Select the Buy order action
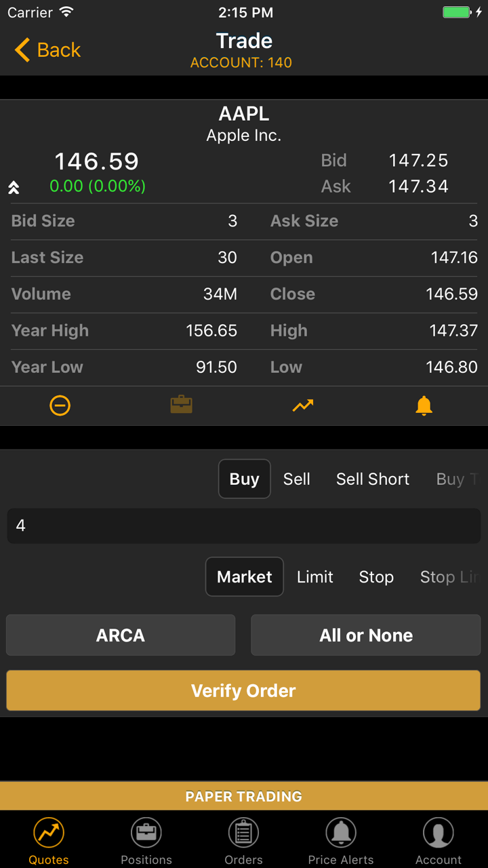 pyautogui.click(x=244, y=479)
